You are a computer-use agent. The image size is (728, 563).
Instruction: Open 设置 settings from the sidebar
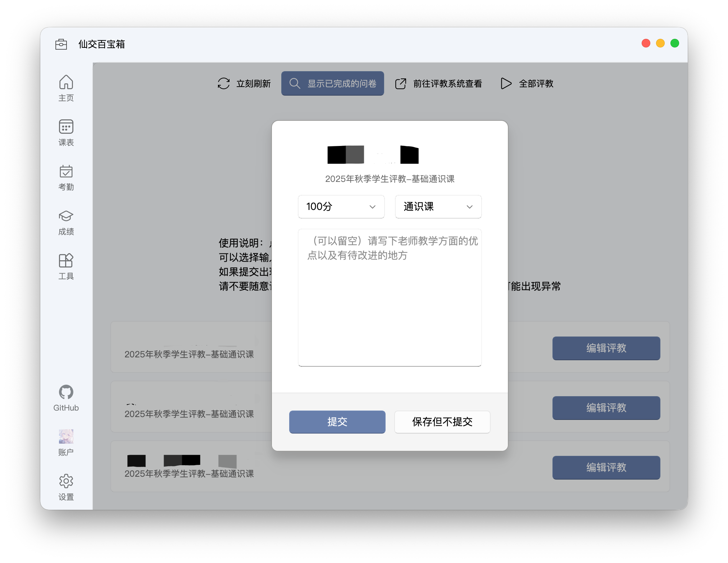point(66,485)
